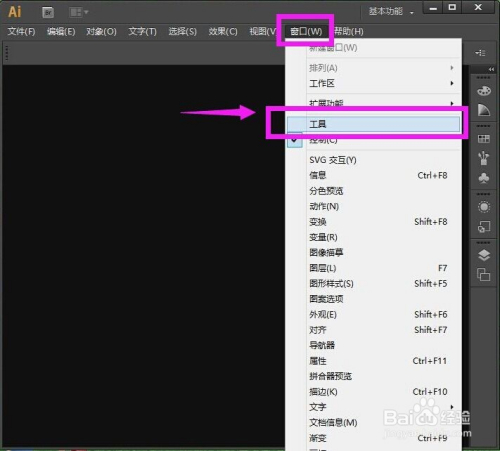Maximize the Illustrator window
Screen dimensions: 500x451
click(452, 7)
